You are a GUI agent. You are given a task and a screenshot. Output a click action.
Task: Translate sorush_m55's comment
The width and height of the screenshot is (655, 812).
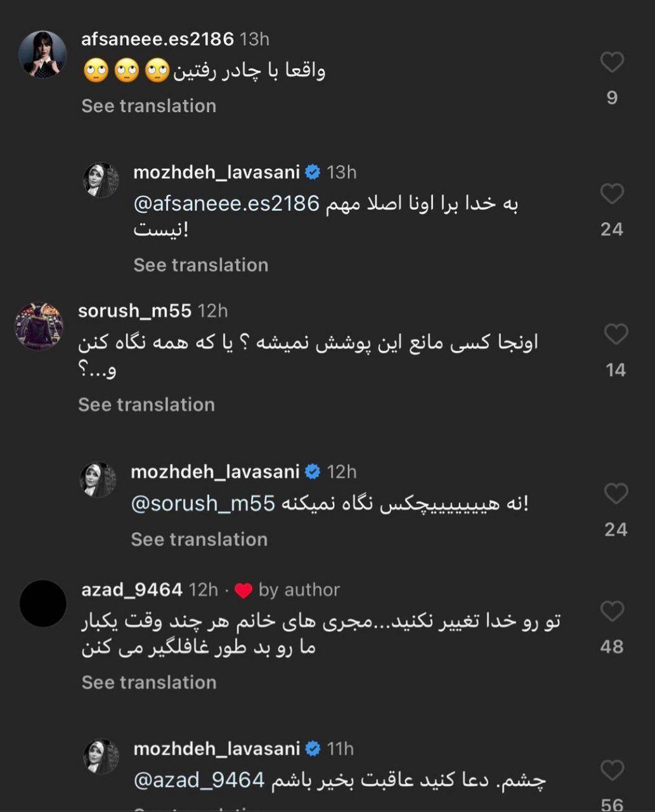coord(146,405)
